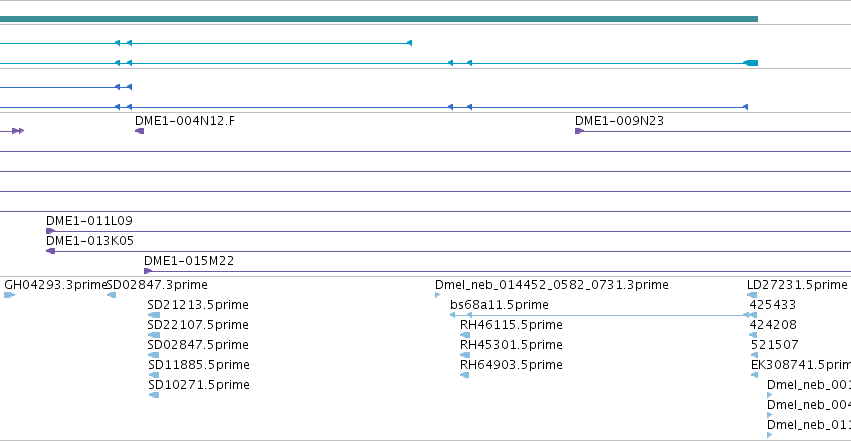851x441 pixels.
Task: Select RH64903.5prime EST
Action: tap(511, 365)
